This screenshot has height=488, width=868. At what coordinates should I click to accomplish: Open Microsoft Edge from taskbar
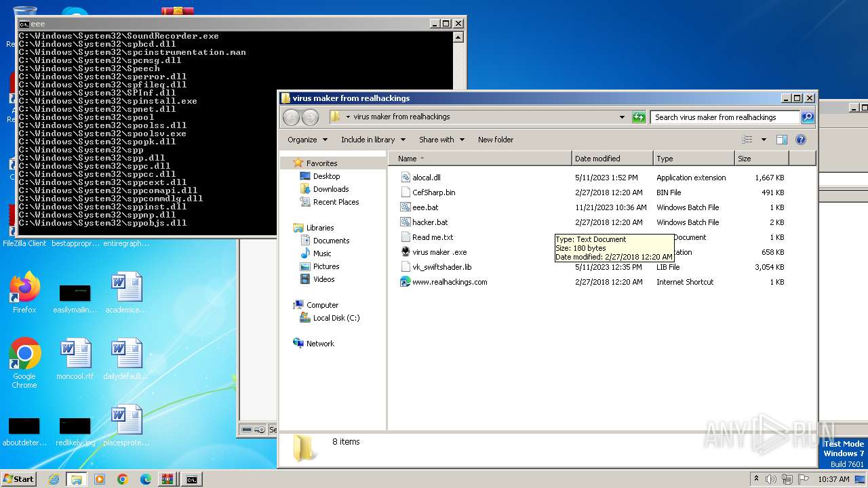click(x=146, y=479)
